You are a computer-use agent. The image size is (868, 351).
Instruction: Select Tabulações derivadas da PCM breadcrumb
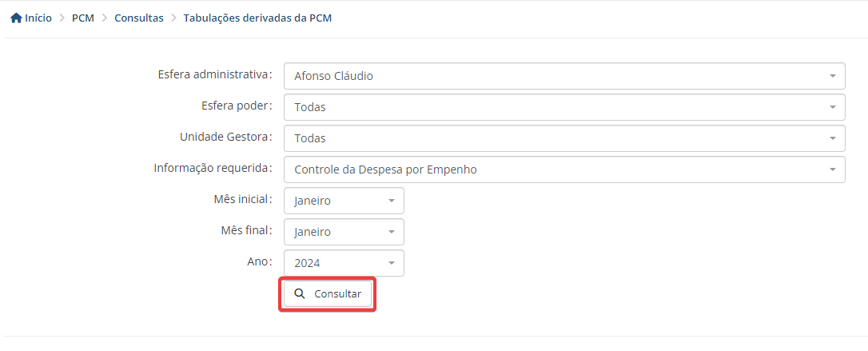tap(257, 18)
